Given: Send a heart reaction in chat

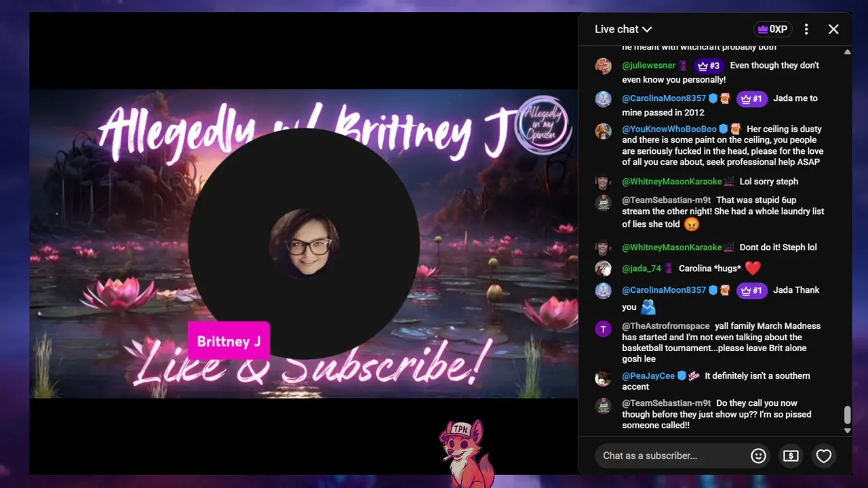Looking at the screenshot, I should [823, 456].
